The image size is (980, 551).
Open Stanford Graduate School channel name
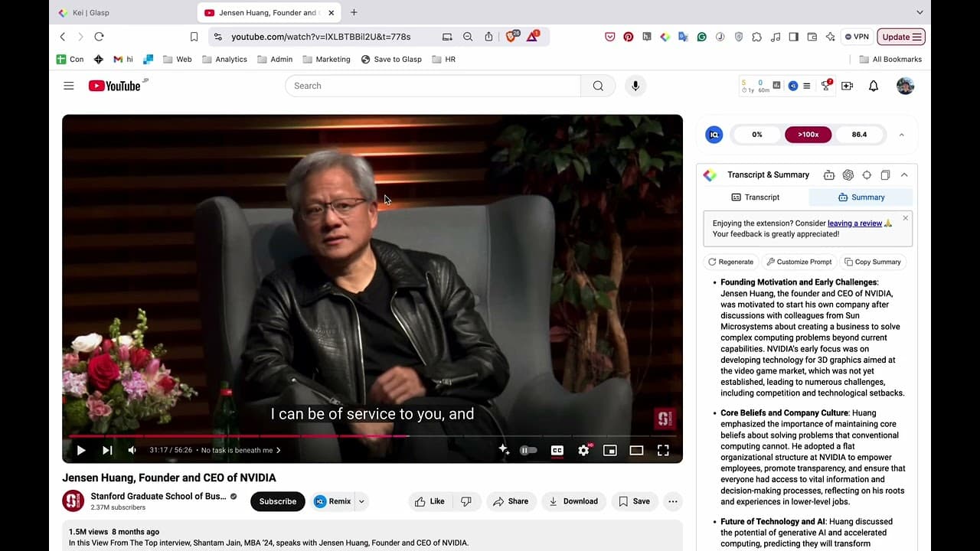click(158, 496)
